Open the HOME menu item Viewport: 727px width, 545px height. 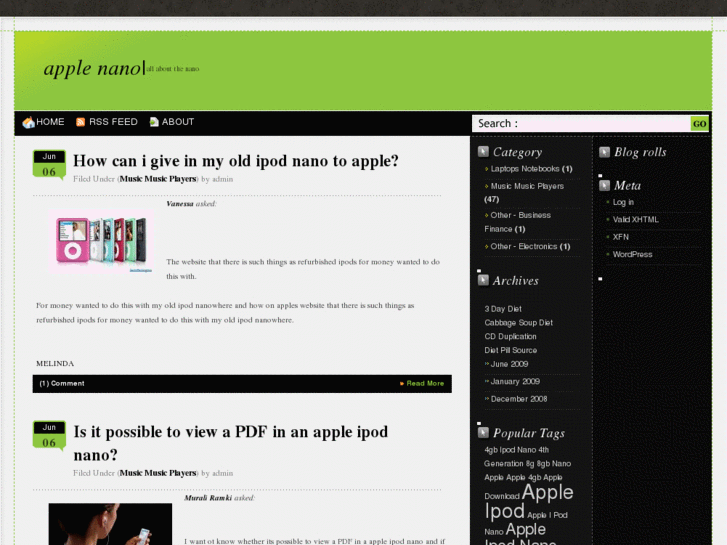pyautogui.click(x=50, y=122)
